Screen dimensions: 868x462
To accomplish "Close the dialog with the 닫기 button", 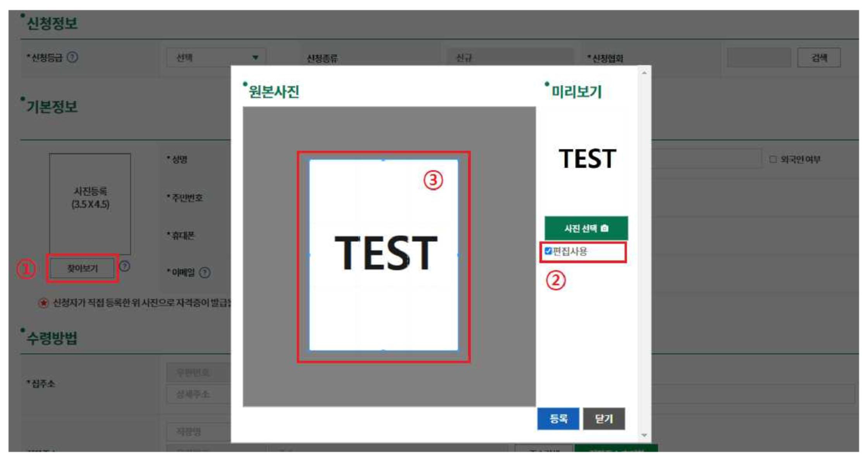I will tap(604, 419).
